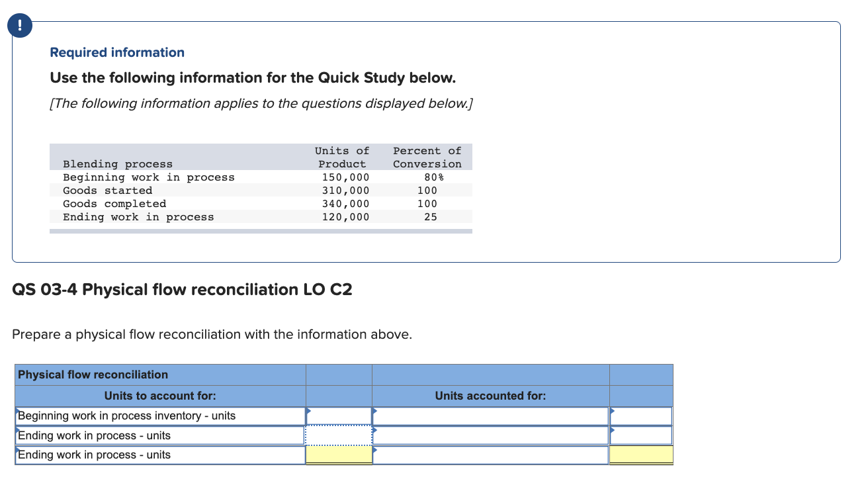Click the blue exclamation alert icon
Image resolution: width=868 pixels, height=487 pixels.
click(x=19, y=25)
